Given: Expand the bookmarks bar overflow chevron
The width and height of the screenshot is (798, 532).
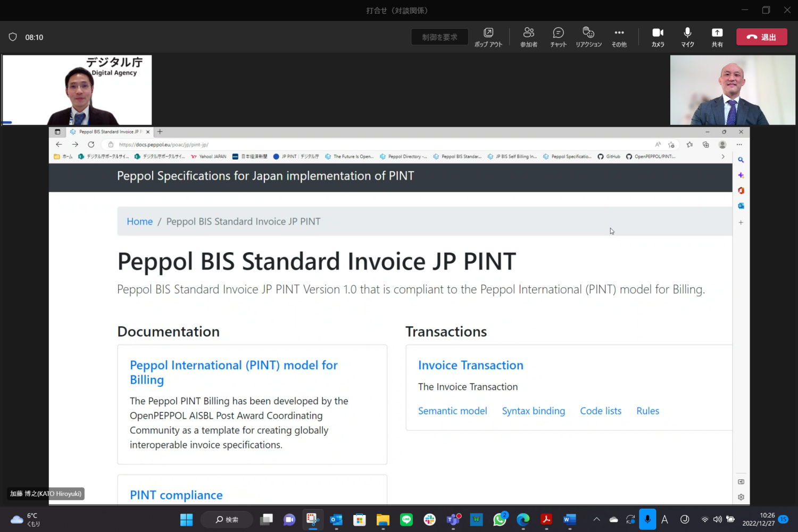Looking at the screenshot, I should [x=722, y=156].
